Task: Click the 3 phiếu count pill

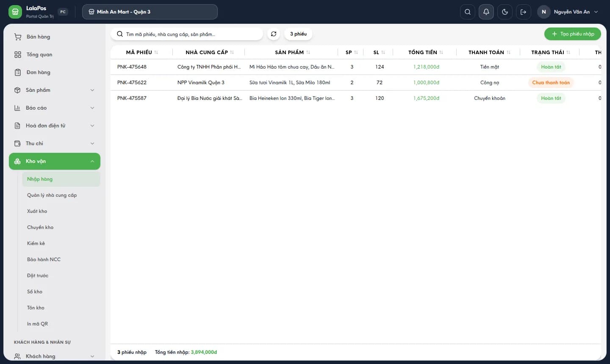Action: 298,34
